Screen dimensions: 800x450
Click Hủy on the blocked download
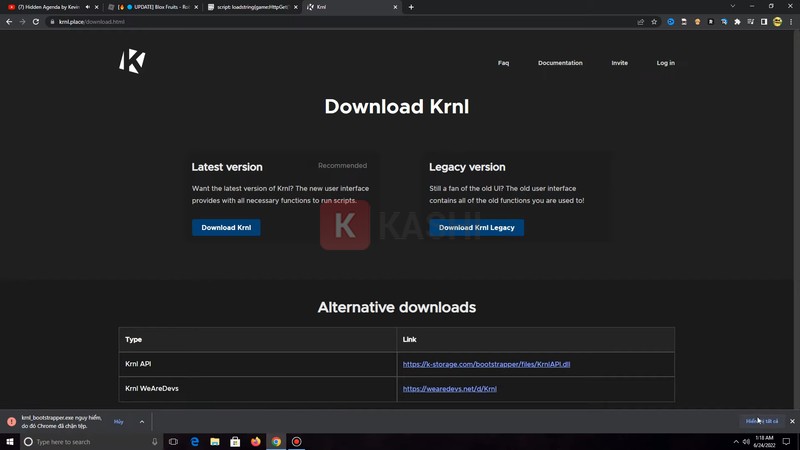coord(118,421)
